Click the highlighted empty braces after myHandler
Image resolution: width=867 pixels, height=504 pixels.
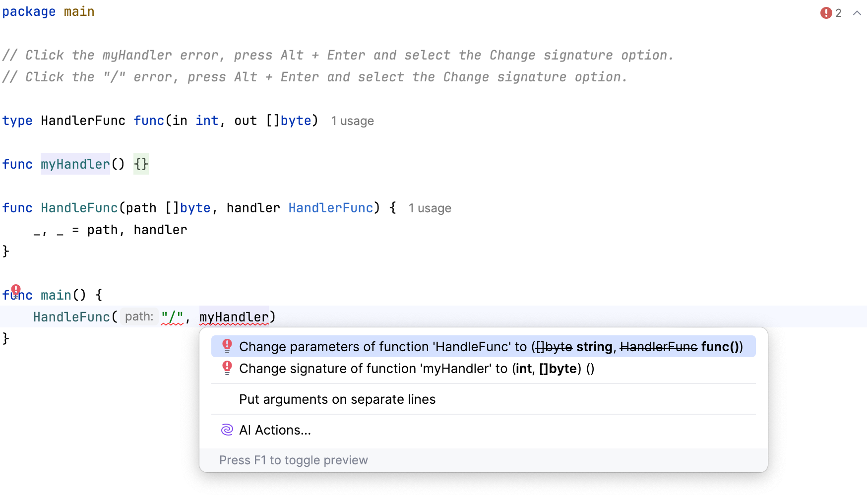(x=140, y=164)
